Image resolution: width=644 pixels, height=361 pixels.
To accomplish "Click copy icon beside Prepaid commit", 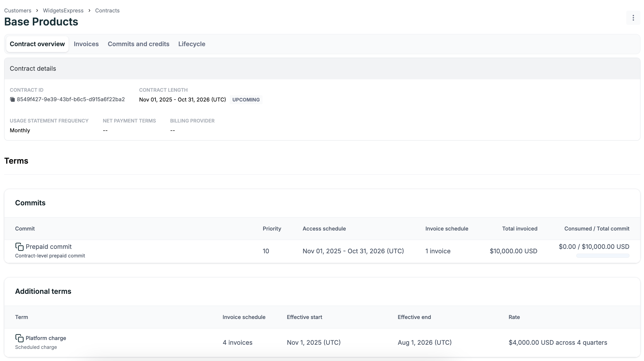I will (x=19, y=246).
